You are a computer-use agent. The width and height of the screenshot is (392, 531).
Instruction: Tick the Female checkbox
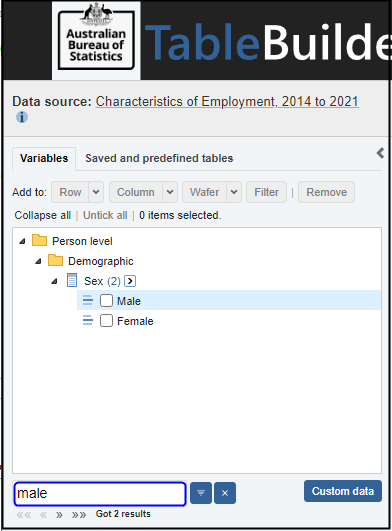[106, 320]
